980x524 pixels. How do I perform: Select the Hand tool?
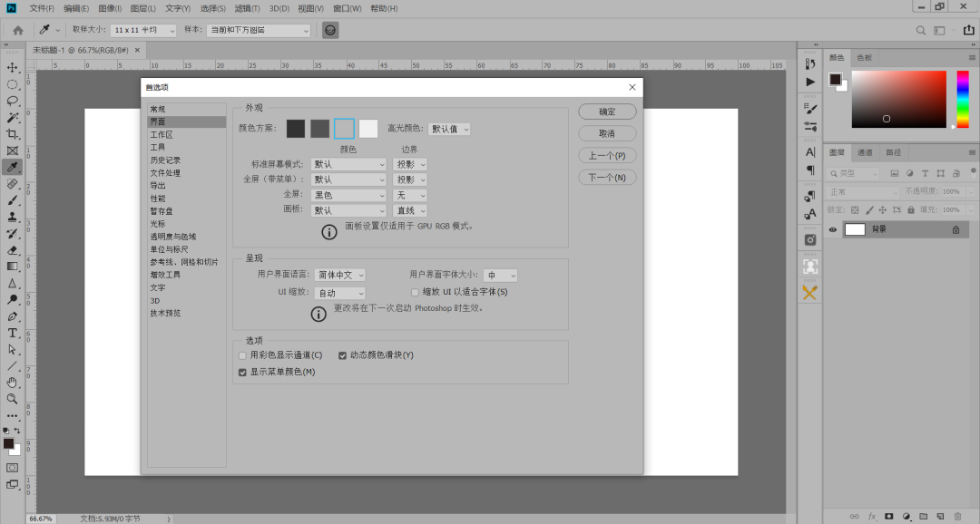pyautogui.click(x=13, y=381)
